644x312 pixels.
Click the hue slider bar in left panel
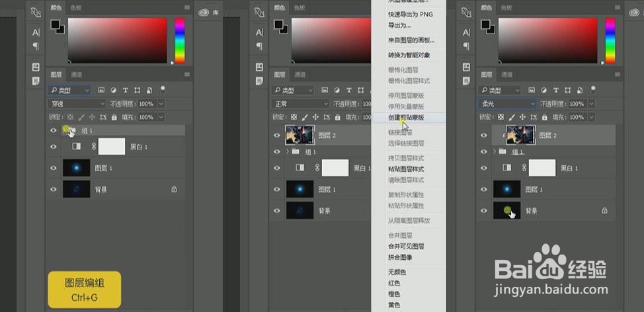pos(180,40)
